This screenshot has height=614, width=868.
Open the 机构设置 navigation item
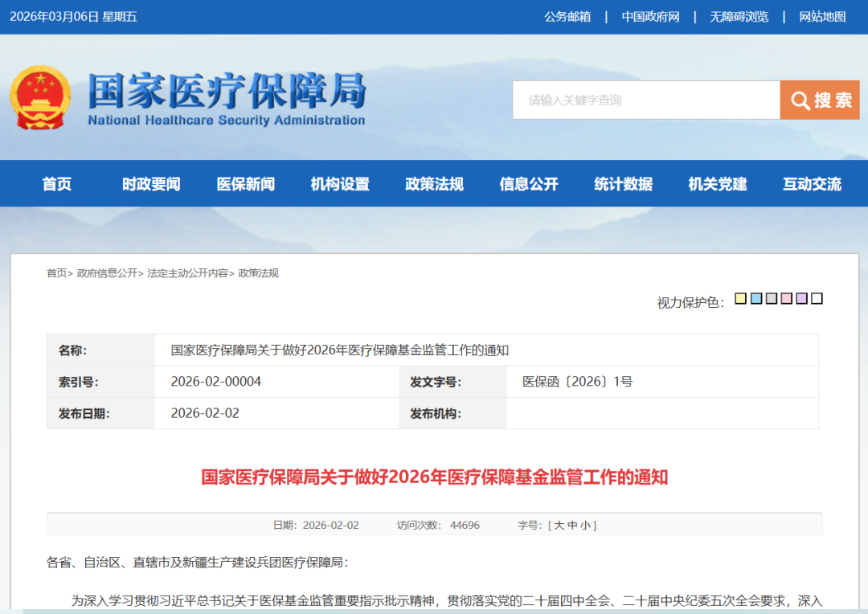tap(340, 184)
